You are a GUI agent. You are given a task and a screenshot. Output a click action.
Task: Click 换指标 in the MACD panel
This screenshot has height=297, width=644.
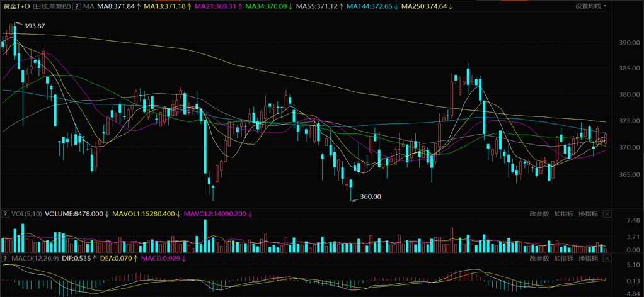click(587, 258)
